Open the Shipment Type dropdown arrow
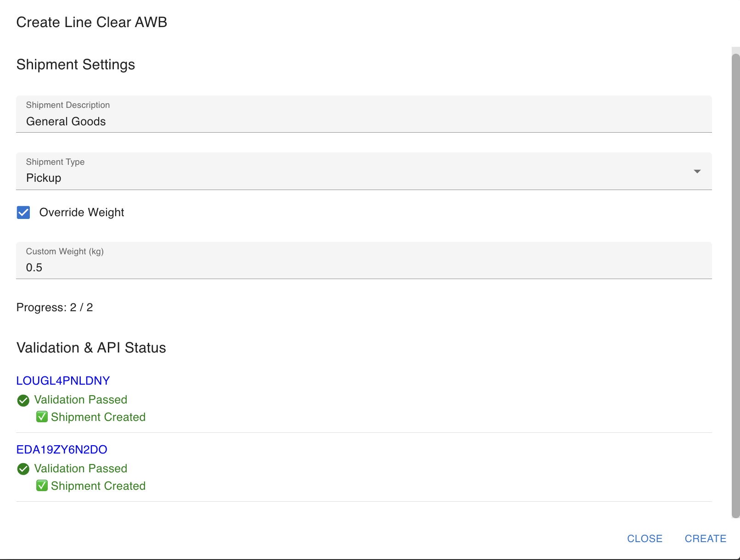Screen dimensions: 740x560 point(697,171)
